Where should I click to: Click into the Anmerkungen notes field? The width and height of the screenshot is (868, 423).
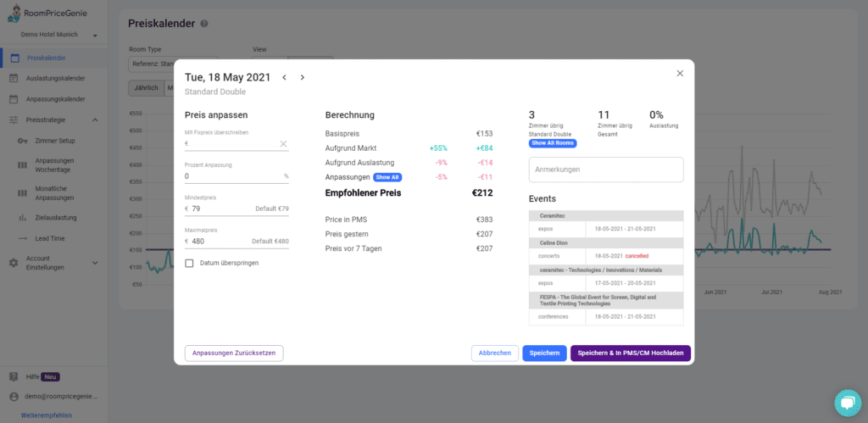click(605, 170)
